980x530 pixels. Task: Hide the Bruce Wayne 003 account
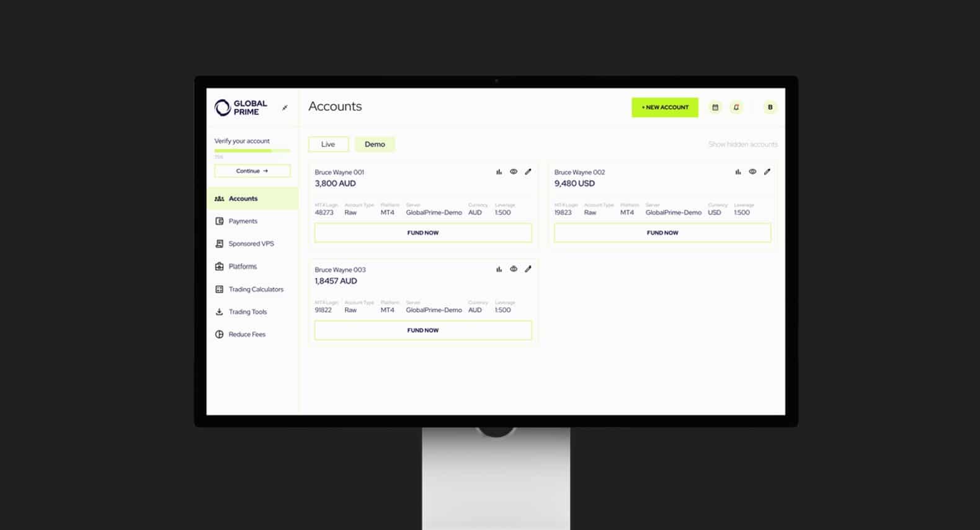[514, 269]
